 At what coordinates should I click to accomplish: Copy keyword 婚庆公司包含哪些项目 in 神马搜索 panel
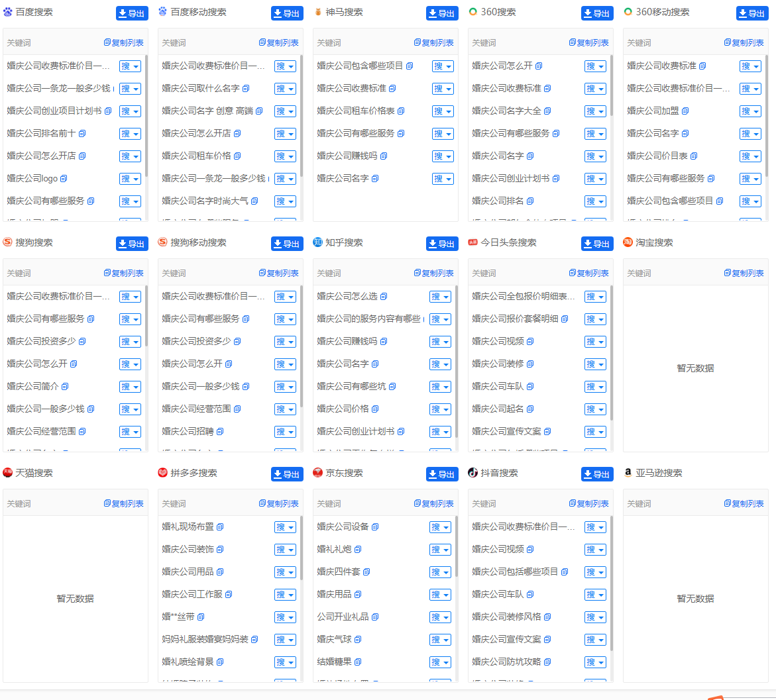point(410,66)
